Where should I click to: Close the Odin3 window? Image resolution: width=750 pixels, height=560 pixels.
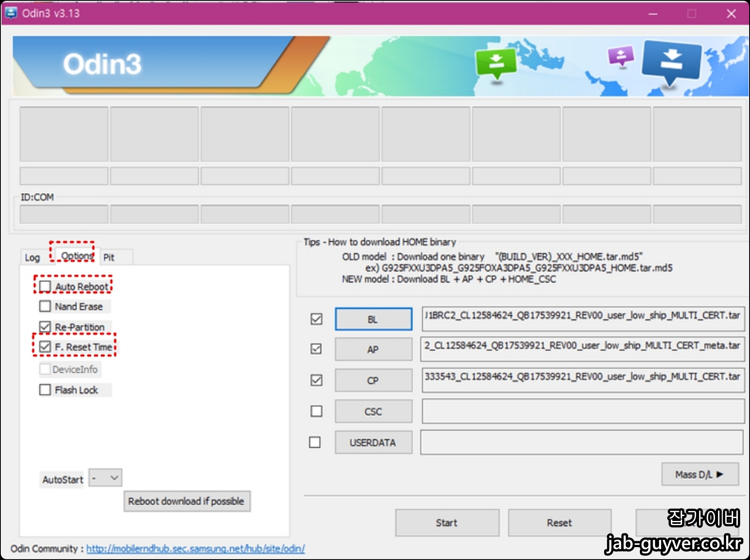pyautogui.click(x=731, y=14)
